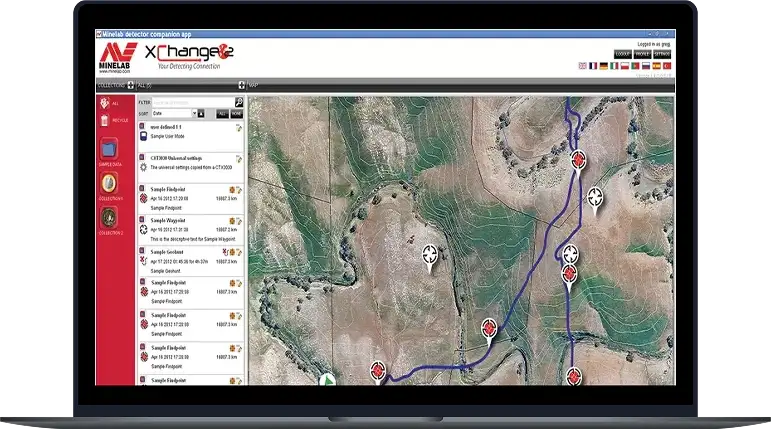Select the CTX3030 Universal settings entry

pyautogui.click(x=191, y=168)
